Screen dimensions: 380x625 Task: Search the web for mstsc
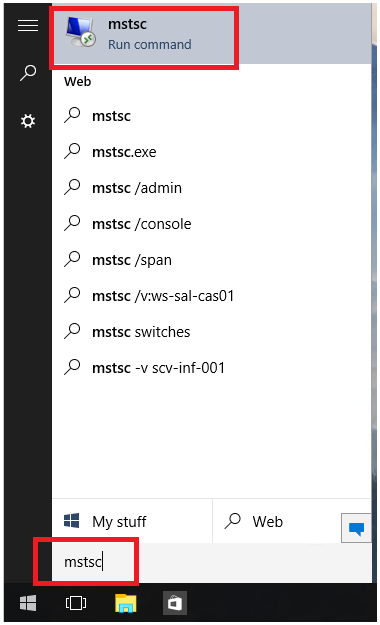tap(211, 116)
